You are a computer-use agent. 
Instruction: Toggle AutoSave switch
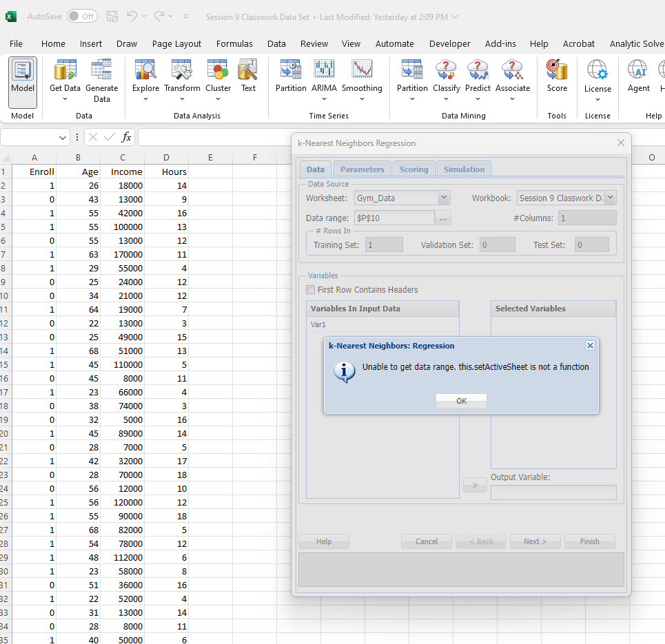click(x=82, y=17)
